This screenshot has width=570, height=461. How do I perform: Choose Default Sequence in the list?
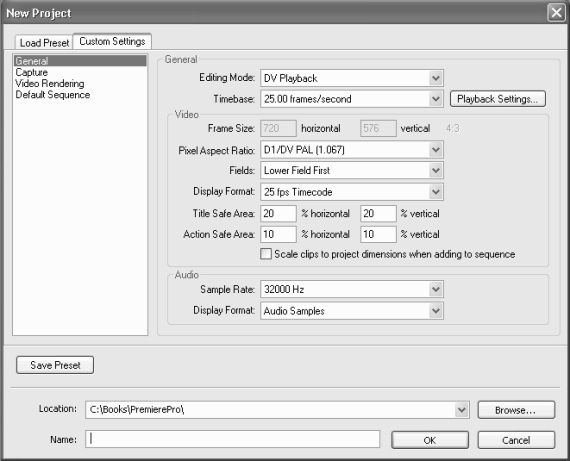pyautogui.click(x=53, y=95)
